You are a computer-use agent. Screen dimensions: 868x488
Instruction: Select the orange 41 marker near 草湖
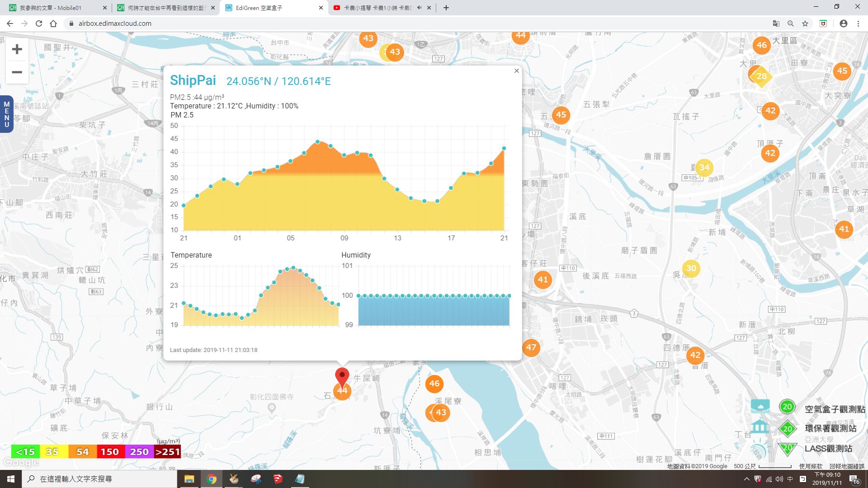click(x=844, y=229)
